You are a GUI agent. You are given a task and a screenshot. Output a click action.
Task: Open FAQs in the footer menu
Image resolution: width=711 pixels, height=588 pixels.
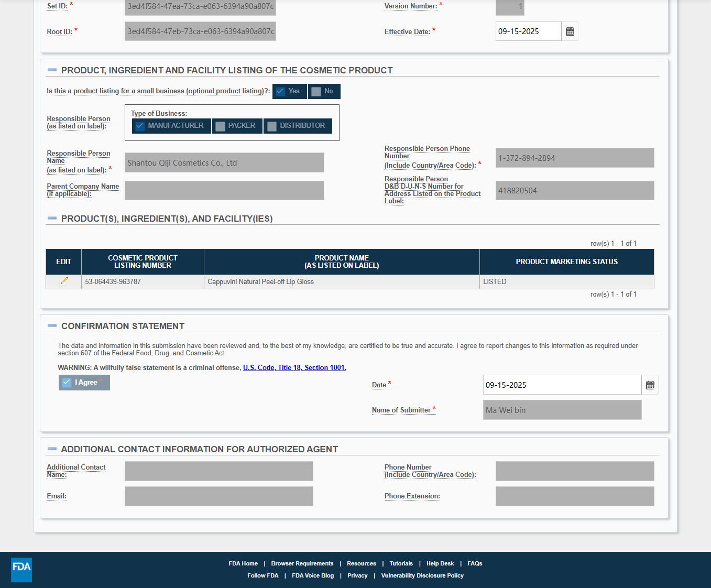pos(475,564)
